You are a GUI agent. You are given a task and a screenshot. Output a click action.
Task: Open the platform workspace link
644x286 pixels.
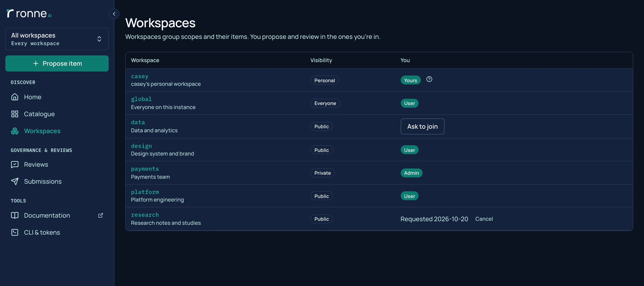145,192
